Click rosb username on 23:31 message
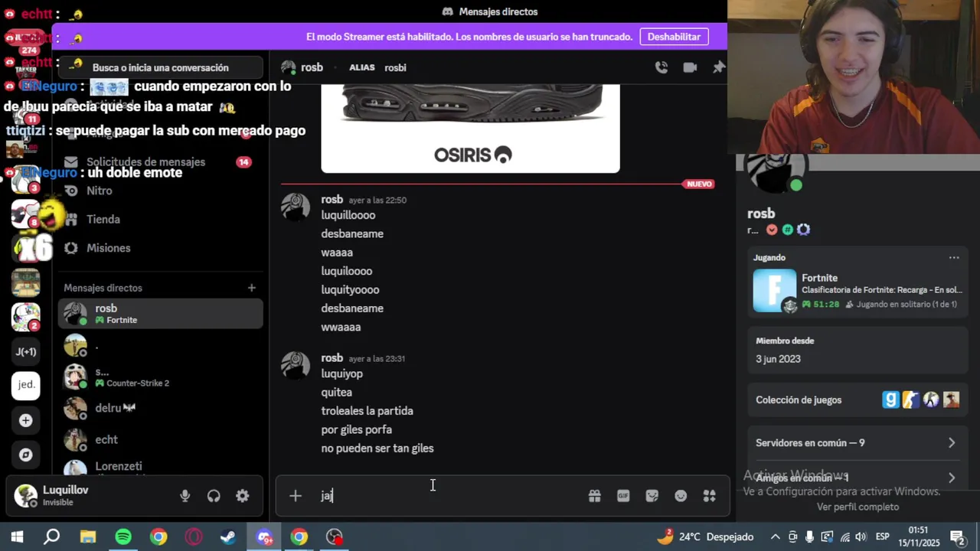 point(332,358)
